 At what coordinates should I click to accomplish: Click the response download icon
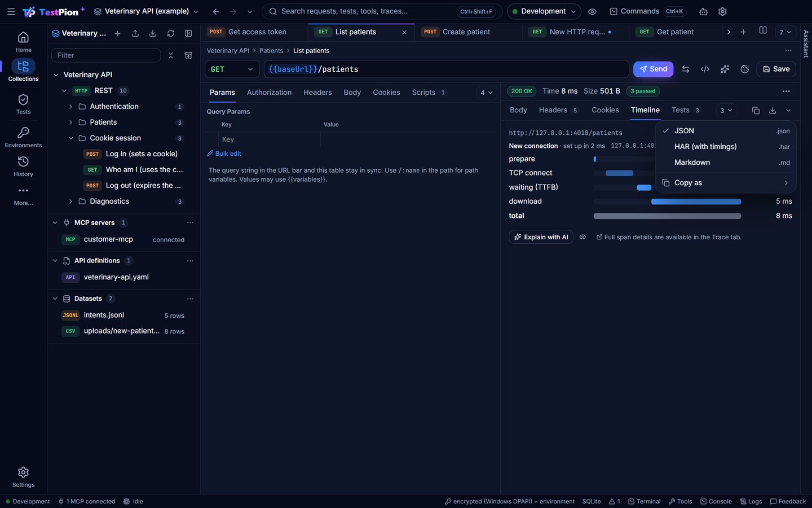coord(773,111)
